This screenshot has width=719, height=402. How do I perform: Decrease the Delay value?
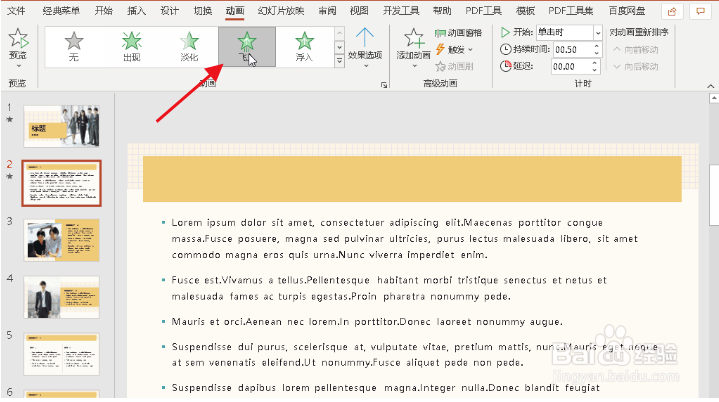click(x=594, y=70)
